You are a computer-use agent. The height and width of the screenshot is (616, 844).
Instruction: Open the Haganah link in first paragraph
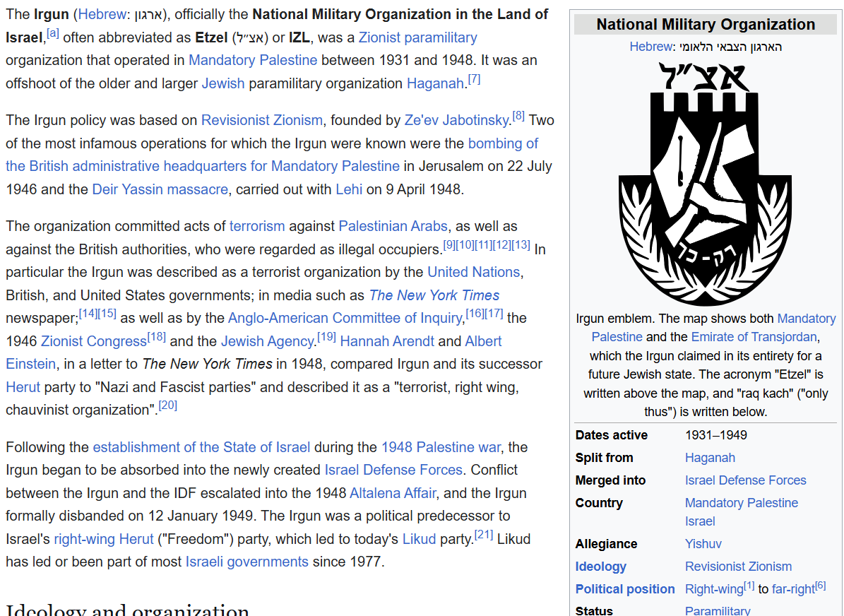coord(435,83)
